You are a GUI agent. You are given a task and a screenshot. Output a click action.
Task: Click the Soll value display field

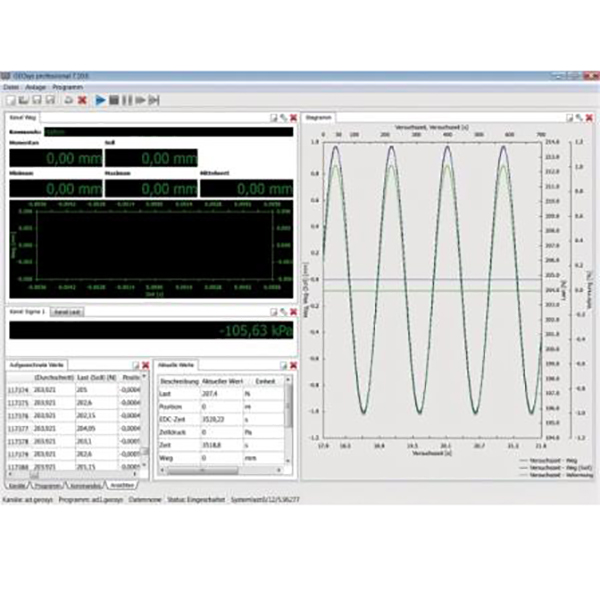pos(150,158)
